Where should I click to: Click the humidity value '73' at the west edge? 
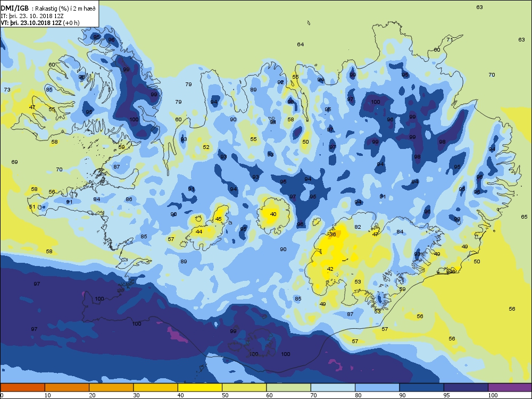pyautogui.click(x=7, y=90)
